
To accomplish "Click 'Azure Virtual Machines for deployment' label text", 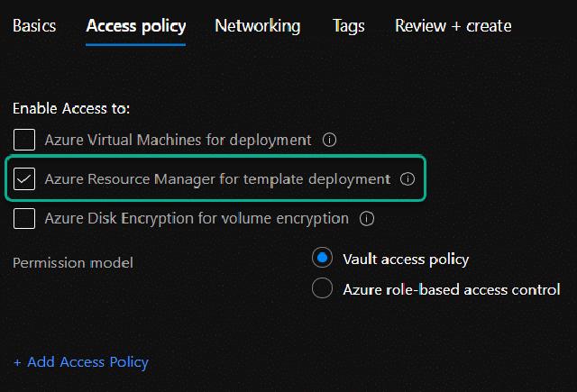I will 178,140.
